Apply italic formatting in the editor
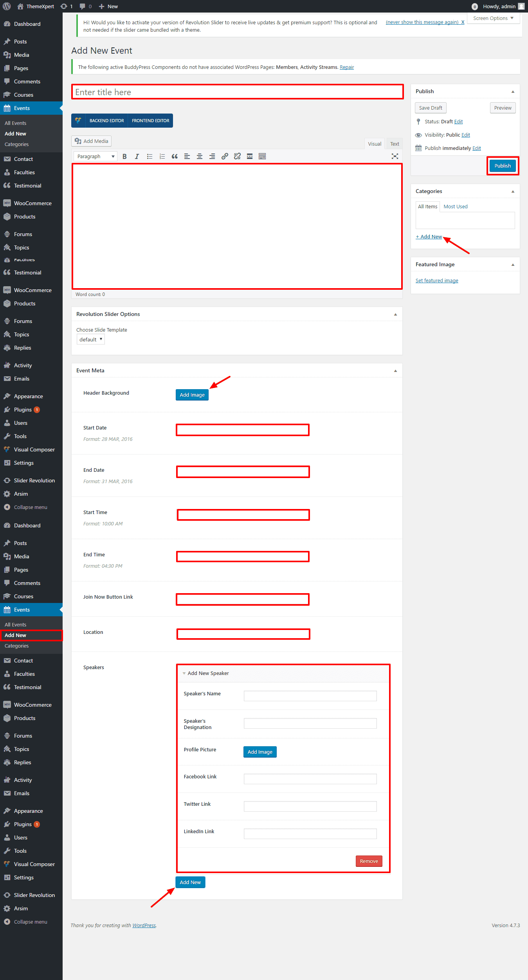 click(137, 157)
